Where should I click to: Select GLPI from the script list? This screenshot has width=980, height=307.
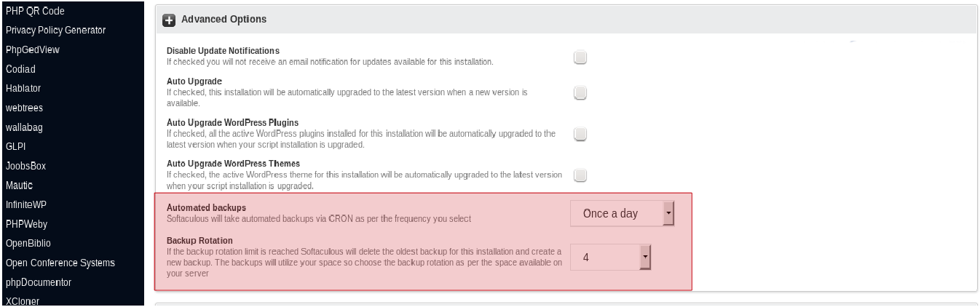tap(16, 146)
